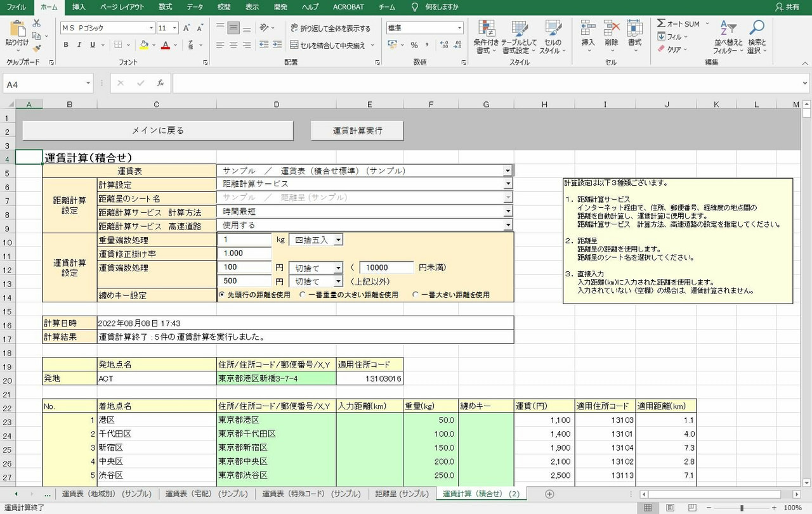Click the メインに戻る button
812x514 pixels.
tap(158, 130)
